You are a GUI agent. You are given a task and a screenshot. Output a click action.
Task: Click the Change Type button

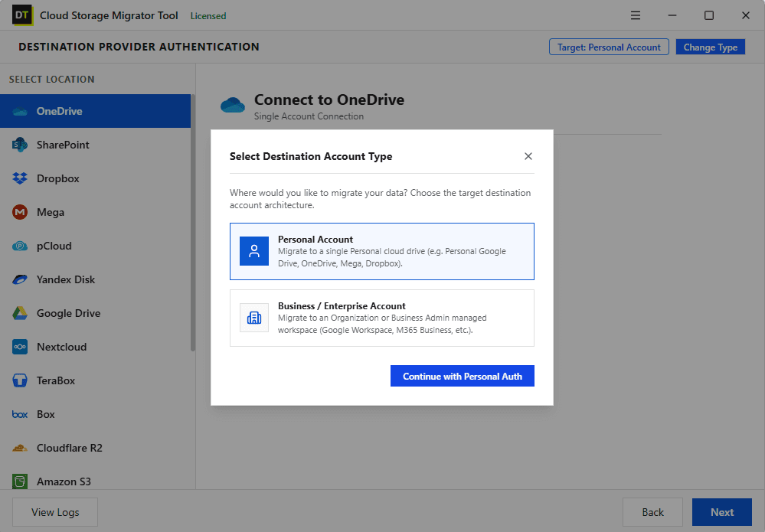pos(711,47)
